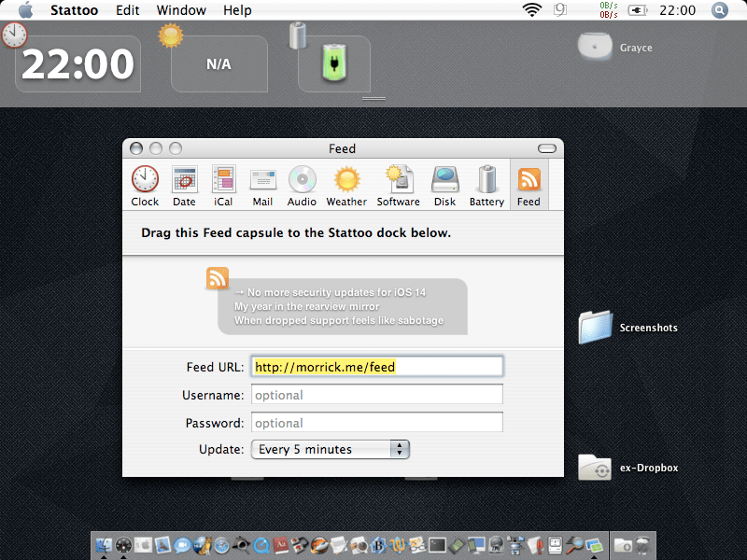The width and height of the screenshot is (747, 560).
Task: Click the menu bar clock 22:00
Action: [678, 10]
